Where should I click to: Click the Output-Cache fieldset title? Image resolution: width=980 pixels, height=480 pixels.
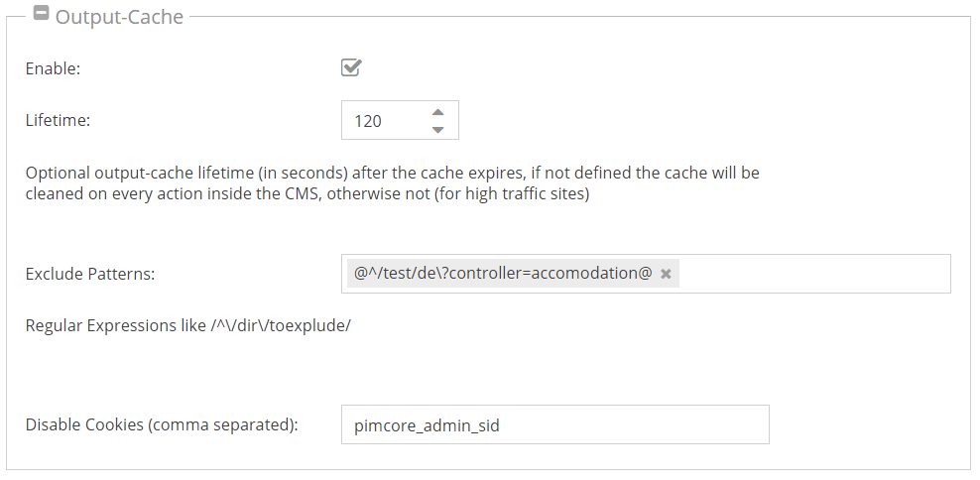(119, 17)
